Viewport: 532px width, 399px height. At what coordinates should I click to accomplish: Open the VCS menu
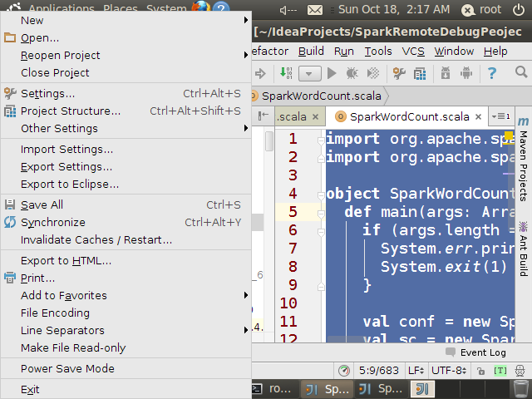tap(413, 52)
